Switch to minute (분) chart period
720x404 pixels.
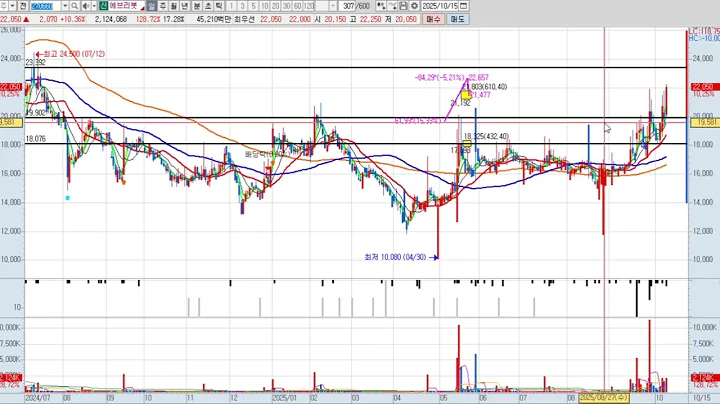click(x=197, y=6)
